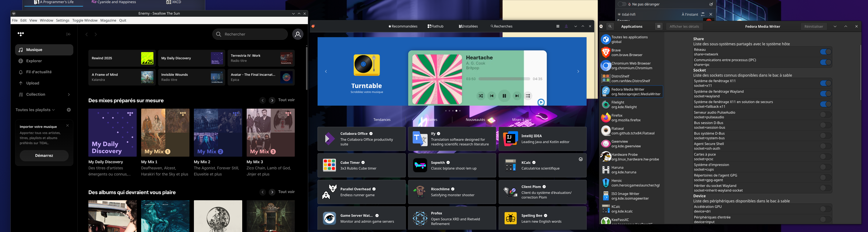Screen dimensions: 868x232
Task: Open the Settings menu in menubar
Action: (x=62, y=21)
